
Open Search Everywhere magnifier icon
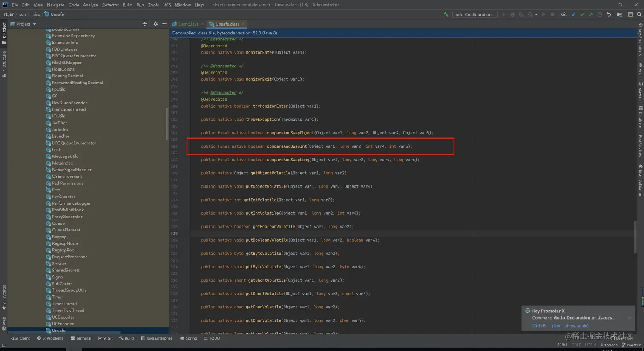[639, 14]
